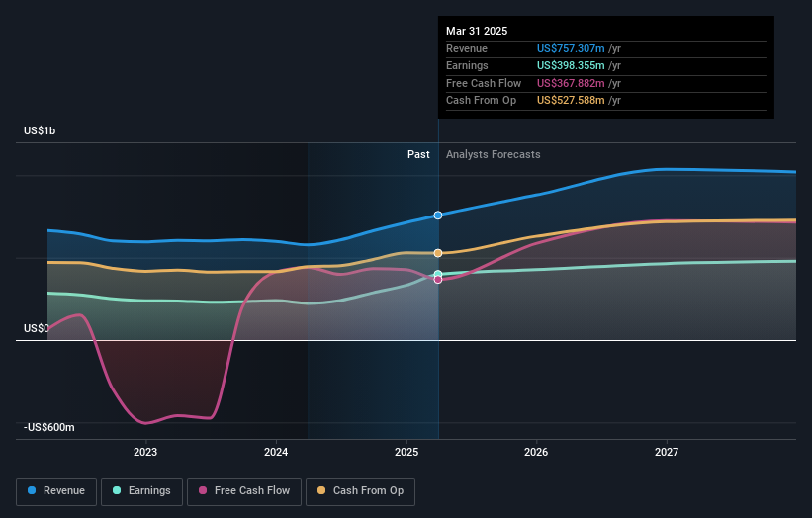Select the 2024 x-axis label
Viewport: 812px width, 518px height.
[x=276, y=452]
